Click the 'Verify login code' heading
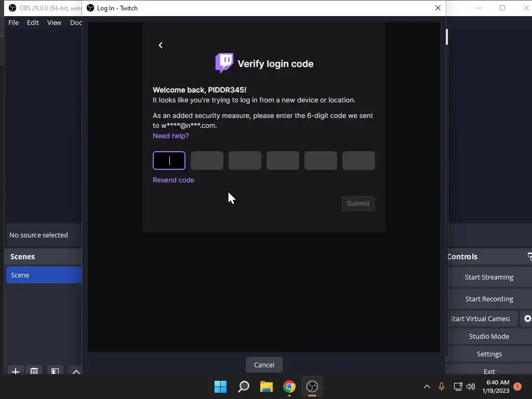This screenshot has width=532, height=399. pos(275,64)
